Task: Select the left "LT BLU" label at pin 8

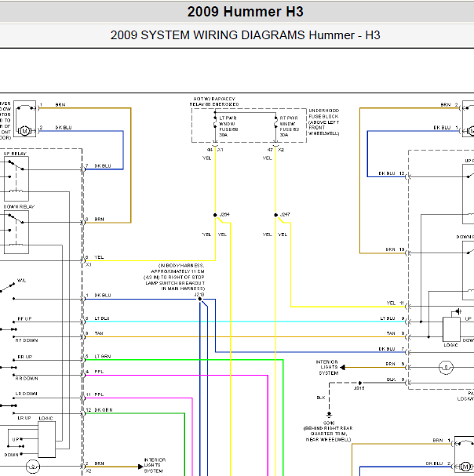Action: 102,318
